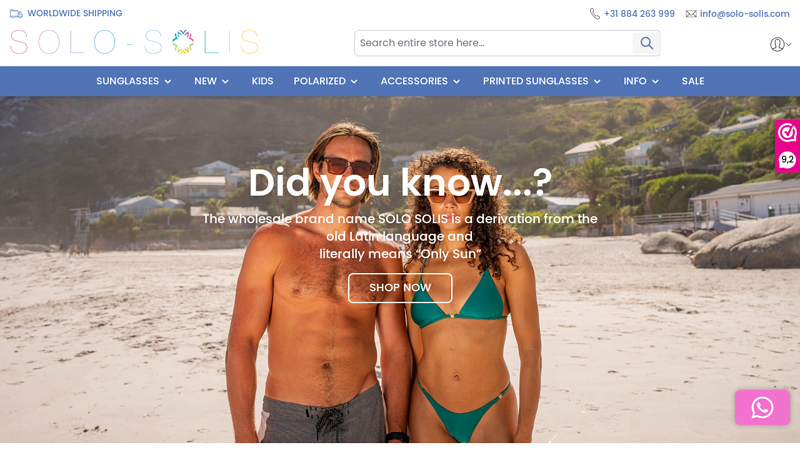The image size is (800, 450).
Task: Click the SOLO-SOLIS logo
Action: pyautogui.click(x=134, y=42)
